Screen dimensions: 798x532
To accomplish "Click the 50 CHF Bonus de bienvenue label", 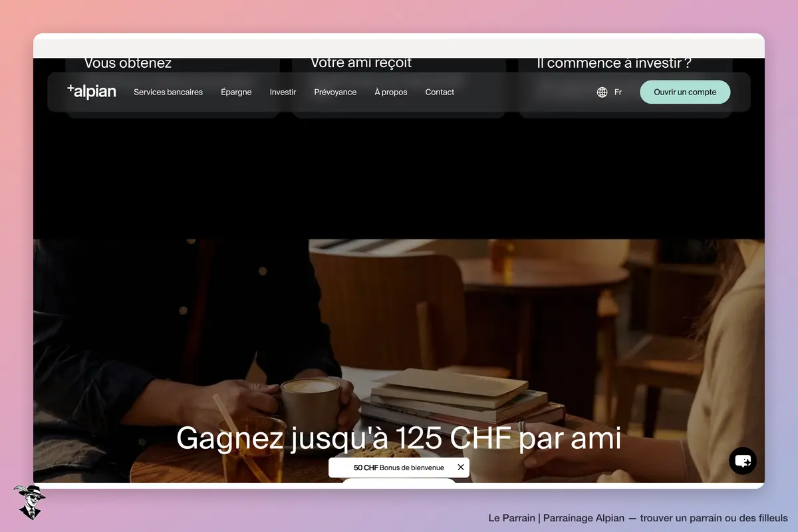I will click(399, 467).
